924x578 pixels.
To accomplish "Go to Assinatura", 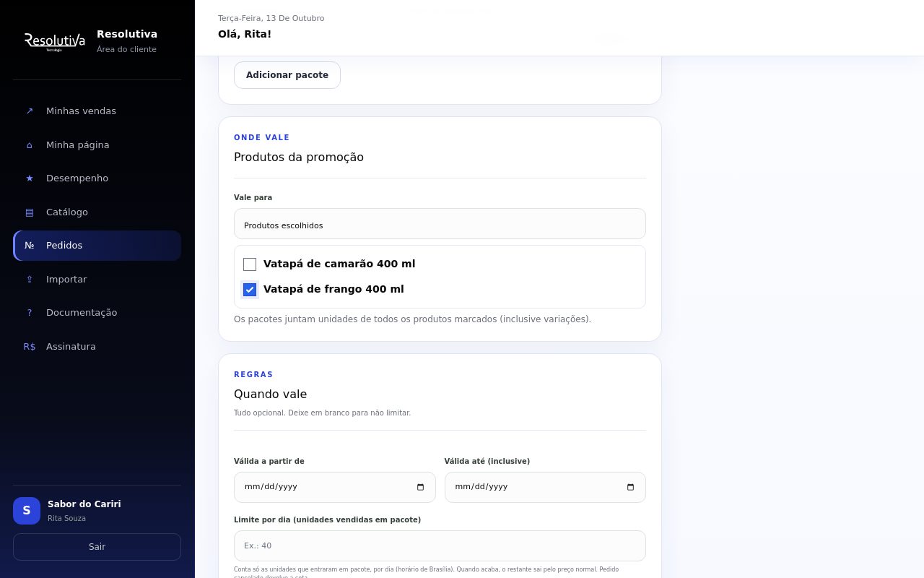I will pyautogui.click(x=97, y=347).
